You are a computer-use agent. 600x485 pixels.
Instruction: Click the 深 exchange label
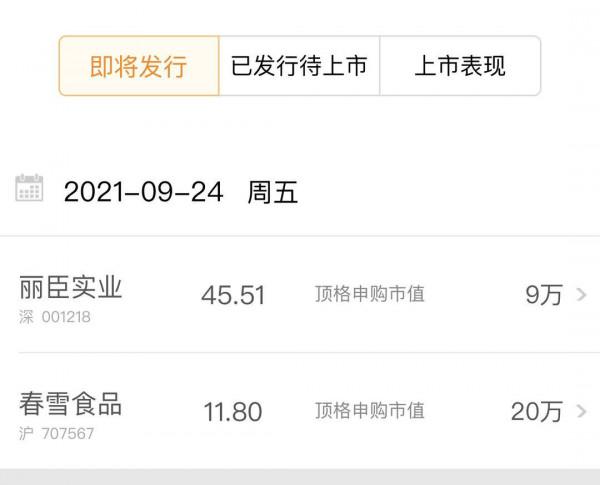(x=27, y=318)
